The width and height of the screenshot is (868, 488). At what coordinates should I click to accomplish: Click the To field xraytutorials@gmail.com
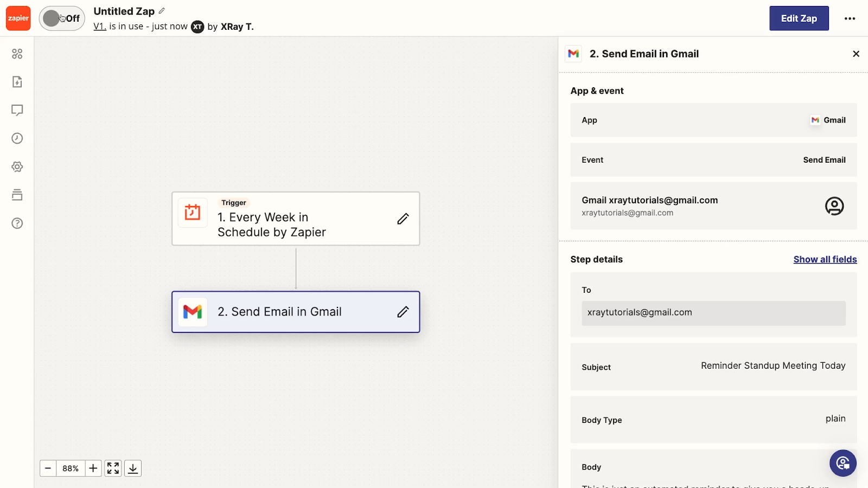(x=713, y=313)
